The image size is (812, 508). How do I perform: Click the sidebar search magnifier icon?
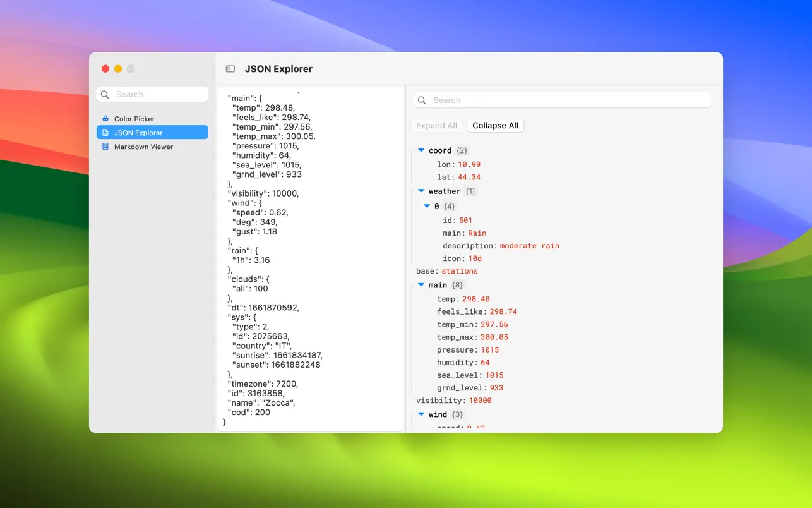[x=105, y=94]
